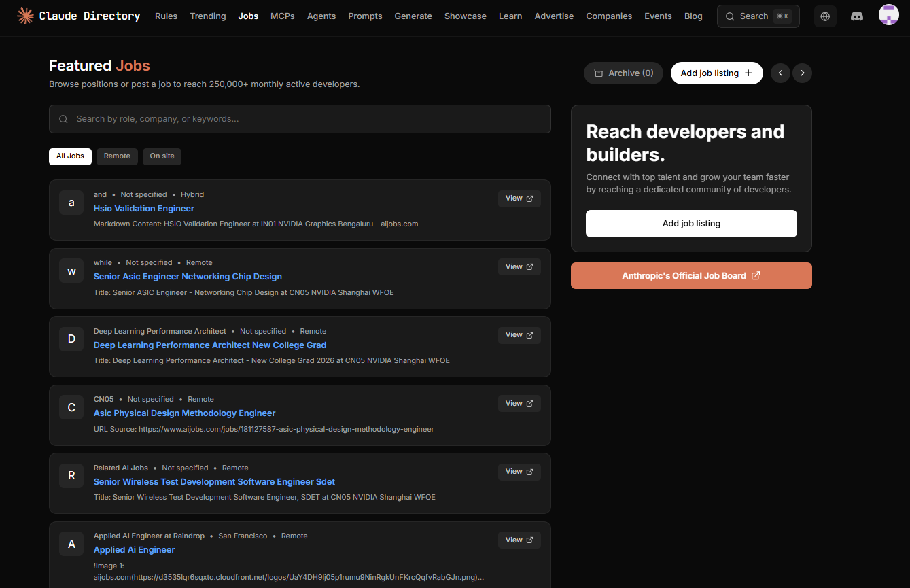Open Deep Learning Performance Architect New College Grad link
Image resolution: width=910 pixels, height=588 pixels.
point(210,345)
